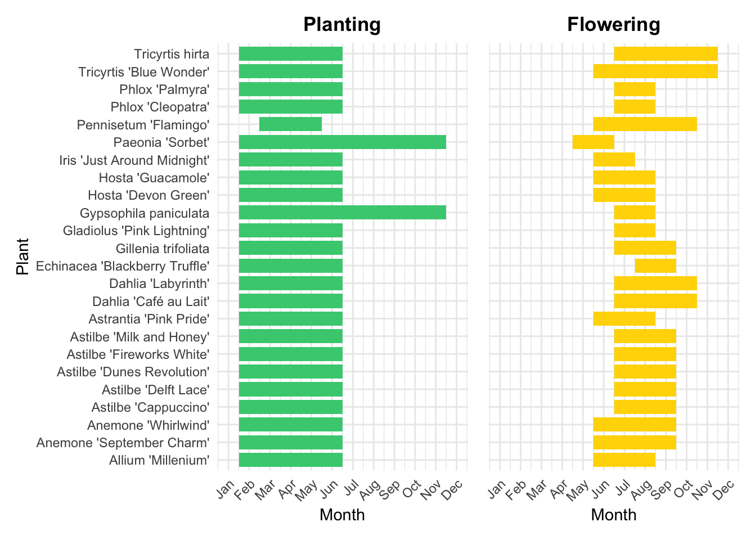This screenshot has width=756, height=540.
Task: Click the Allium 'Millenium' plant label
Action: point(159,460)
